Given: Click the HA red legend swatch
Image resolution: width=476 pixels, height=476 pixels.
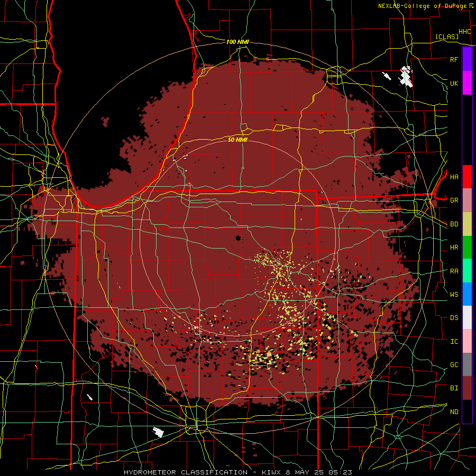Looking at the screenshot, I should (467, 177).
